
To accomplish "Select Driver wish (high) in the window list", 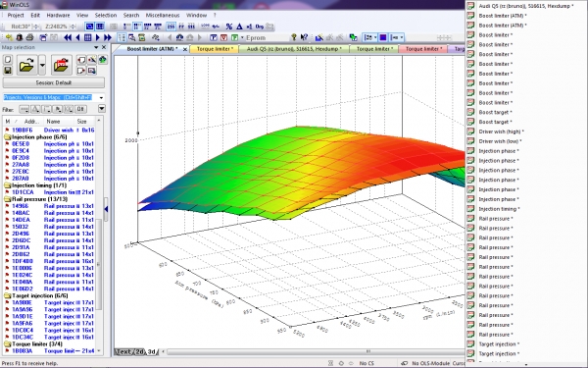I will tap(501, 131).
